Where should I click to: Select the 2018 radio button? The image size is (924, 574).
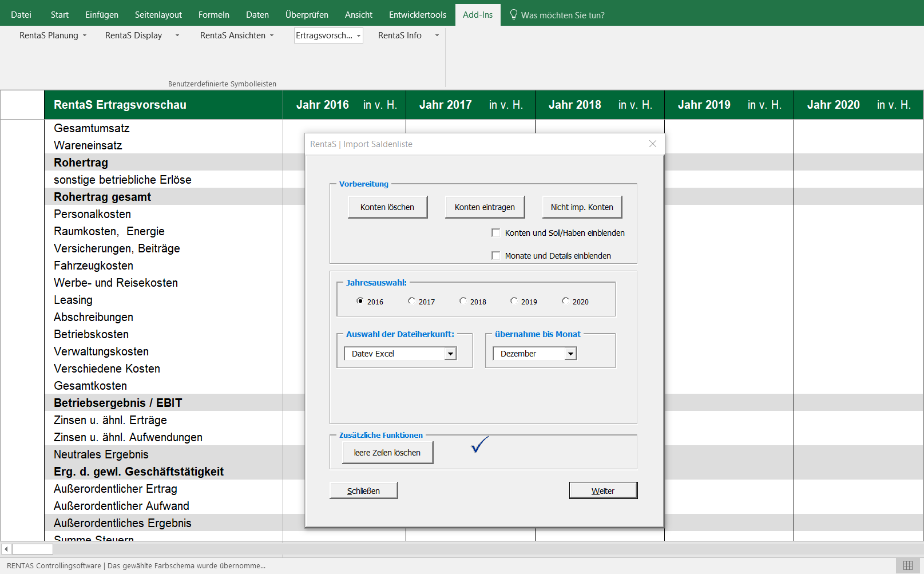[463, 300]
